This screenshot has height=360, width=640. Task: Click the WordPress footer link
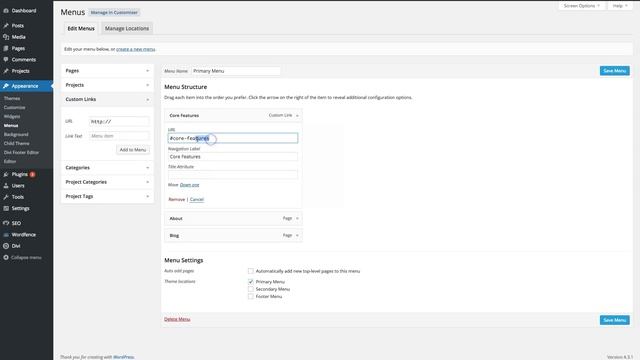pos(123,357)
